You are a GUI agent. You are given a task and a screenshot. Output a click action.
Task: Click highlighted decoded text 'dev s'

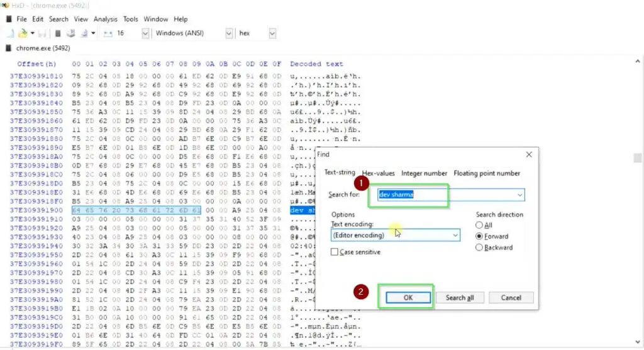[303, 210]
